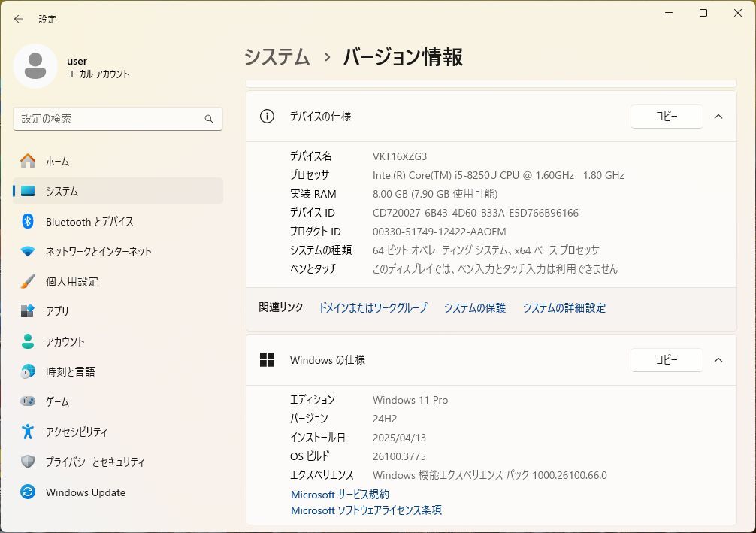Image resolution: width=756 pixels, height=533 pixels.
Task: Click the エクスペリエンス value 1000.26100.66.0
Action: pos(490,475)
